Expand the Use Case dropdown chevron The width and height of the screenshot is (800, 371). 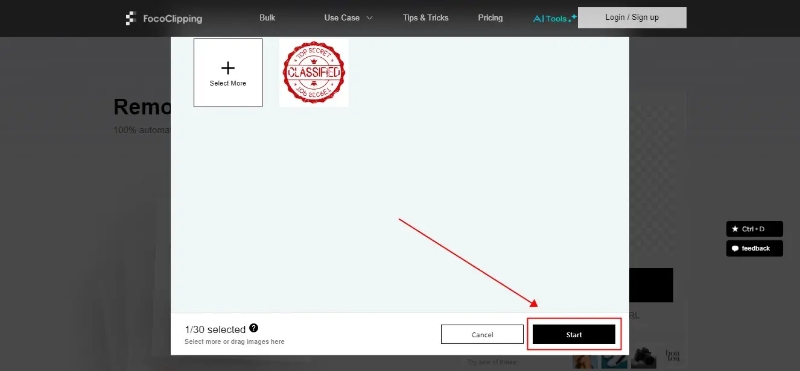(x=370, y=18)
